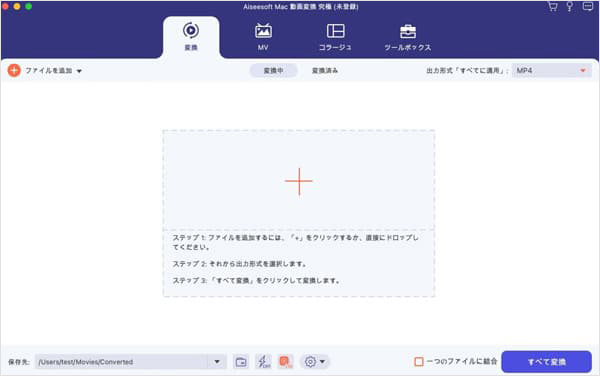
Task: Click the save path field /Users/test/Movies/Converted
Action: [121, 362]
